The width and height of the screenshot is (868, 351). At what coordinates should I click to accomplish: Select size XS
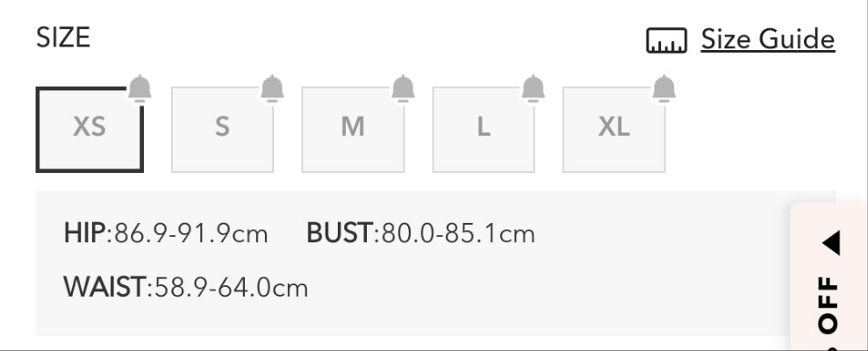click(89, 128)
